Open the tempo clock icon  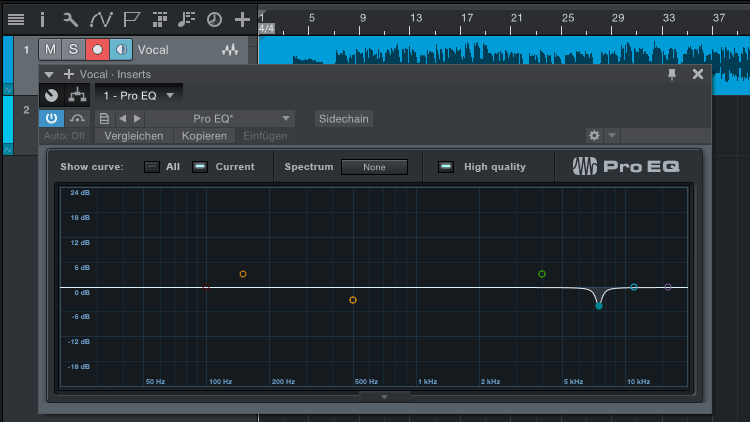[214, 20]
